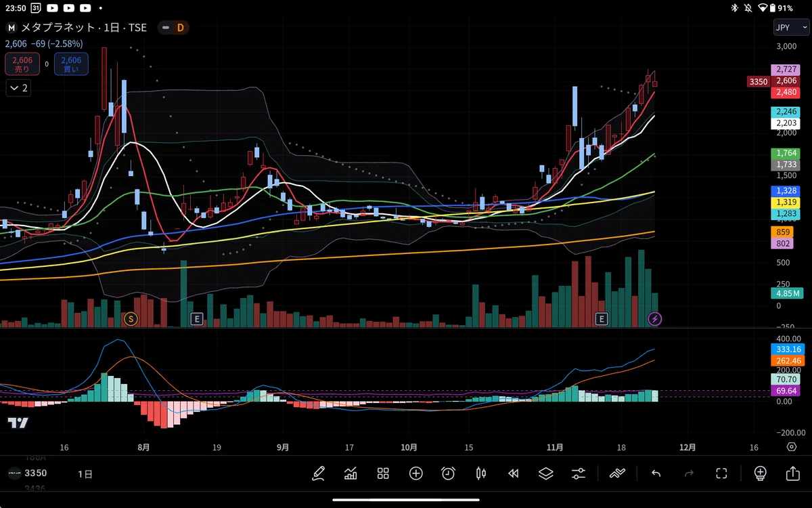The height and width of the screenshot is (508, 812).
Task: Tap the plus compare symbol icon
Action: click(x=415, y=473)
